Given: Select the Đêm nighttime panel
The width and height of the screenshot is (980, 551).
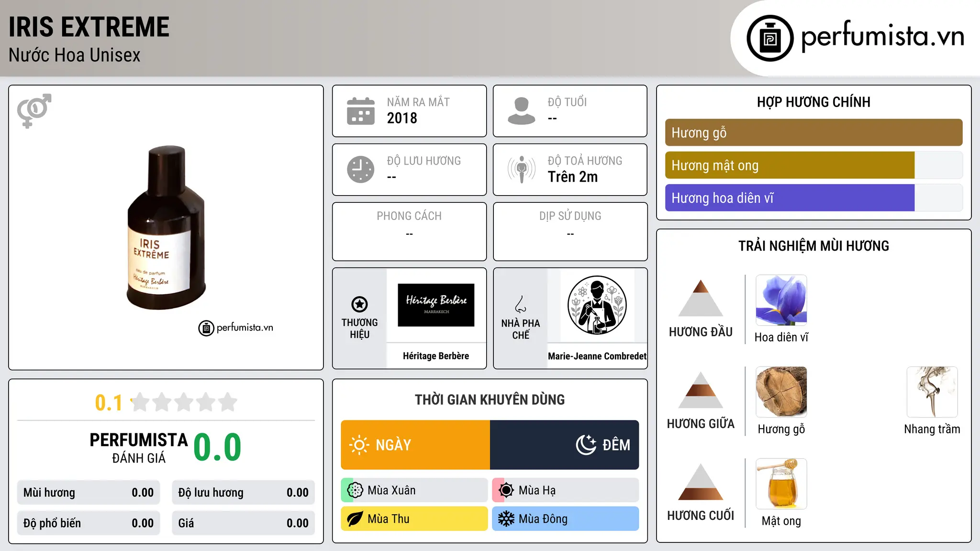Looking at the screenshot, I should [565, 445].
